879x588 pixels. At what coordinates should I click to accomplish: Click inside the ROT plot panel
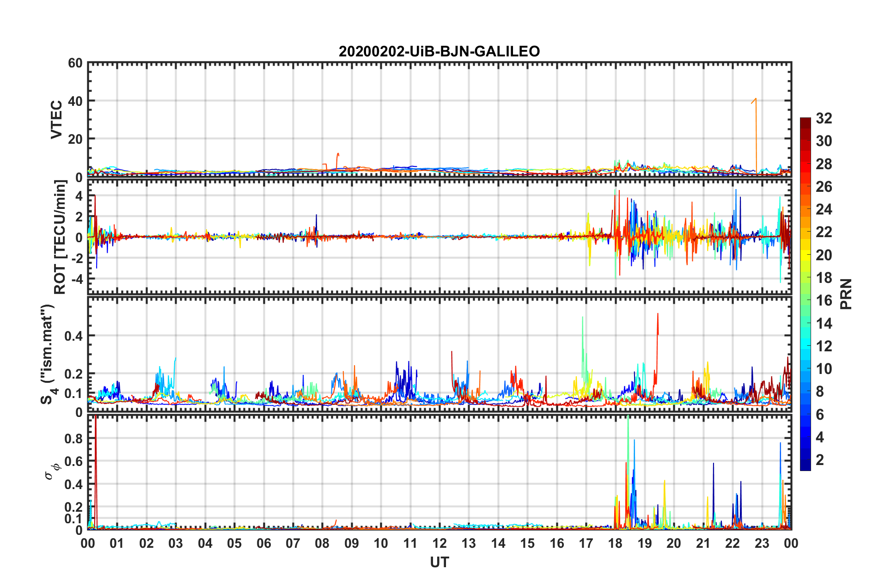[x=439, y=237]
